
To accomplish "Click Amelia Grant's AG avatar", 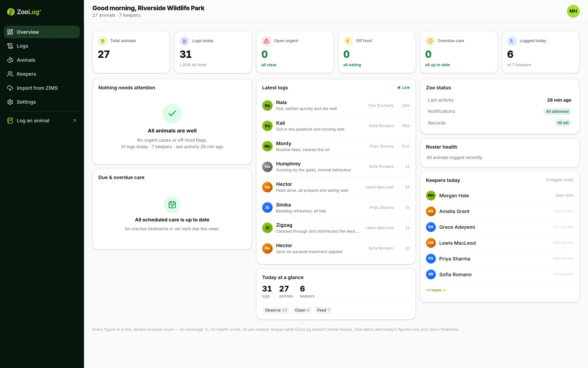I will (x=431, y=211).
